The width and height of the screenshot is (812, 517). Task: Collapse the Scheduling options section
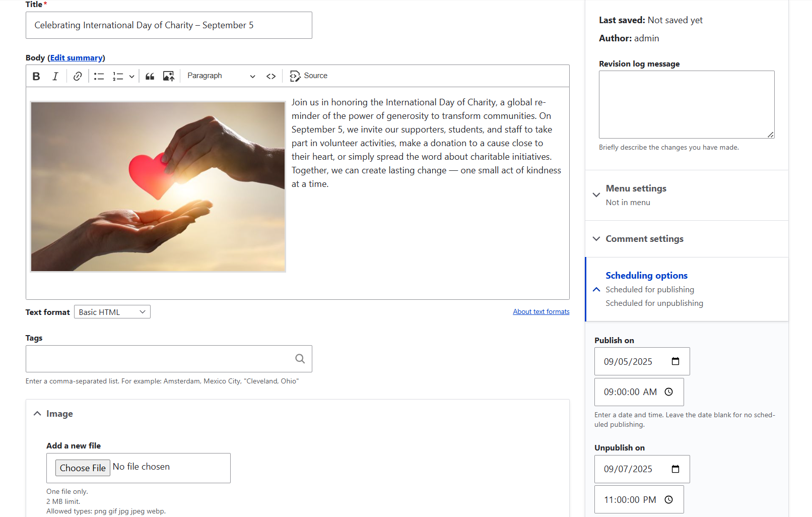tap(646, 276)
